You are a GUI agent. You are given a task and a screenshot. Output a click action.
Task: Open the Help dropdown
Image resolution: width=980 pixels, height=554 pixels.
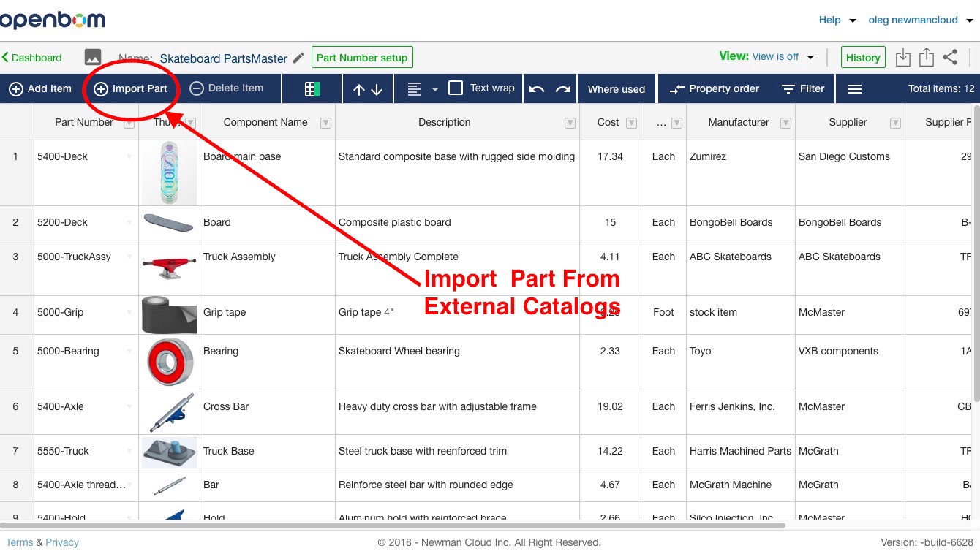(837, 20)
